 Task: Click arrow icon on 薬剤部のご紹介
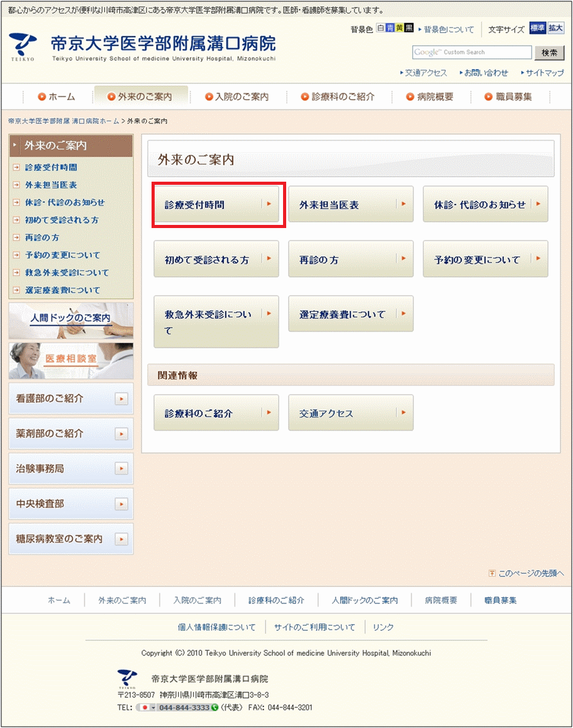[x=121, y=434]
